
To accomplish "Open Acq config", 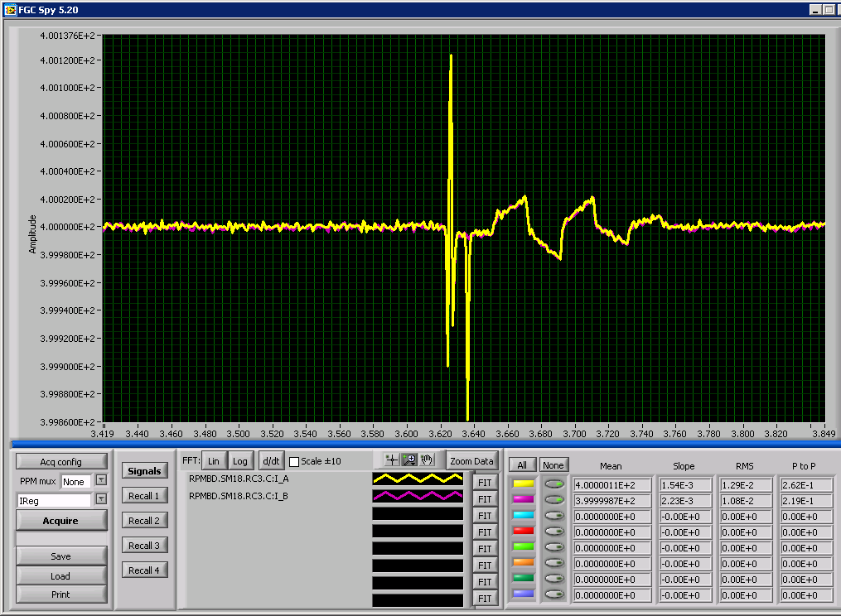I will pos(61,462).
